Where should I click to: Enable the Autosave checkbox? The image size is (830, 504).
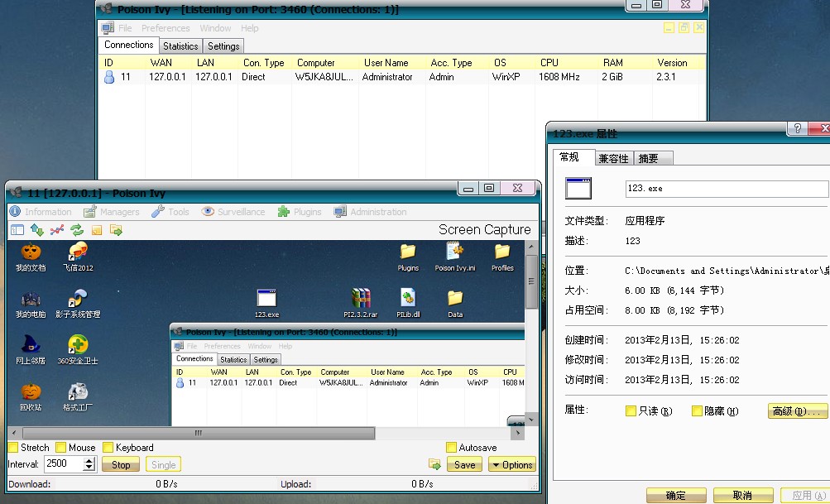tap(451, 448)
